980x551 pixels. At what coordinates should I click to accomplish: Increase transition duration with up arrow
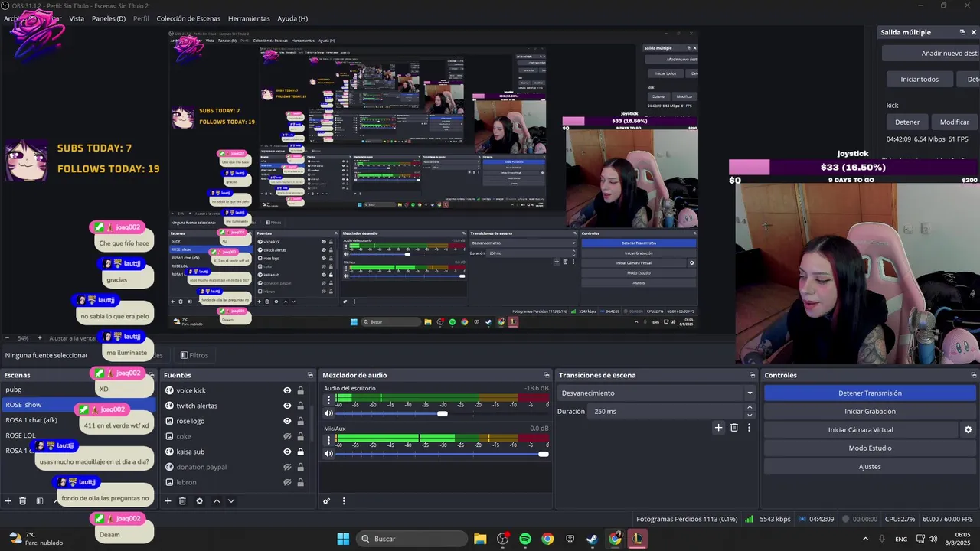[750, 408]
